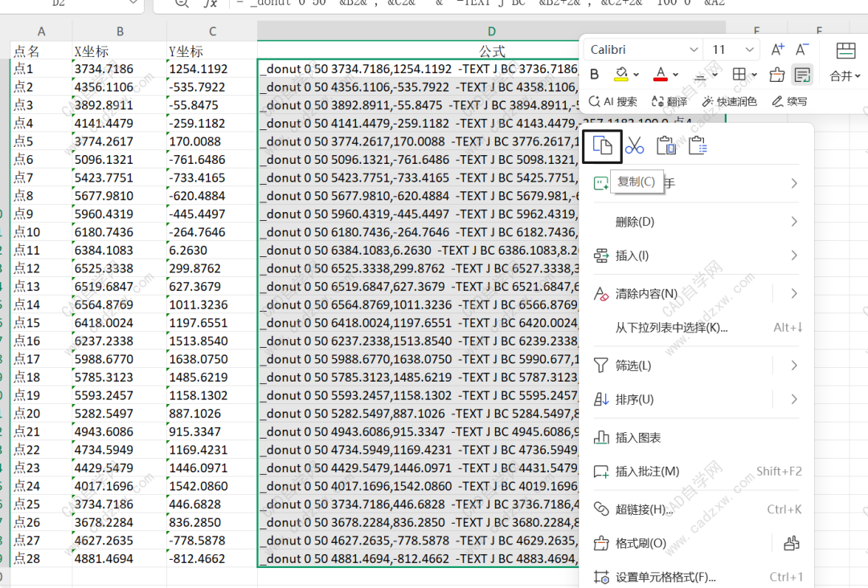
Task: Apply yellow fill color bucket
Action: (x=621, y=74)
